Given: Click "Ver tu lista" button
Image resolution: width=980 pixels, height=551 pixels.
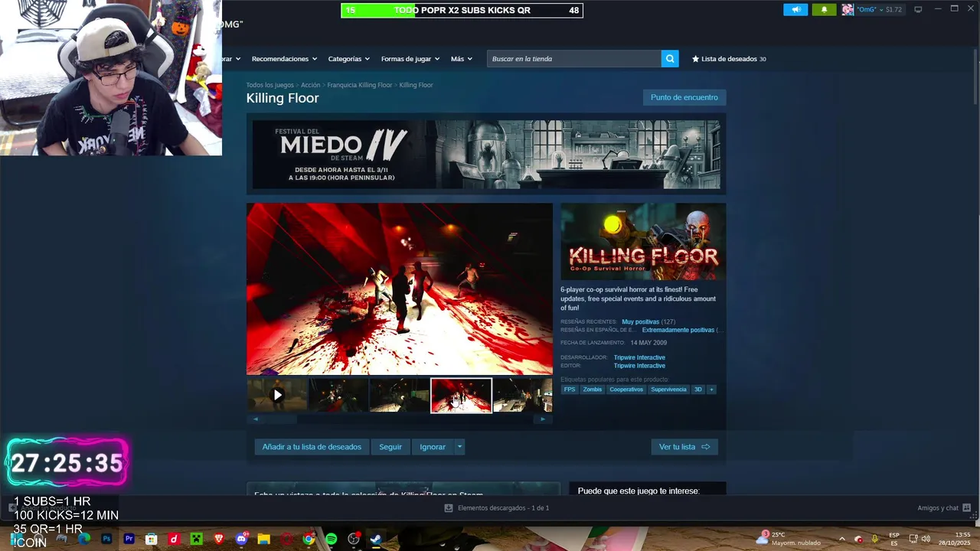Looking at the screenshot, I should (684, 447).
